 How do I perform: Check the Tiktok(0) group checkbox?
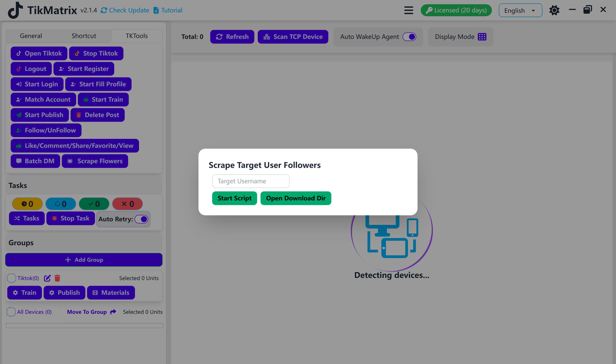tap(11, 278)
